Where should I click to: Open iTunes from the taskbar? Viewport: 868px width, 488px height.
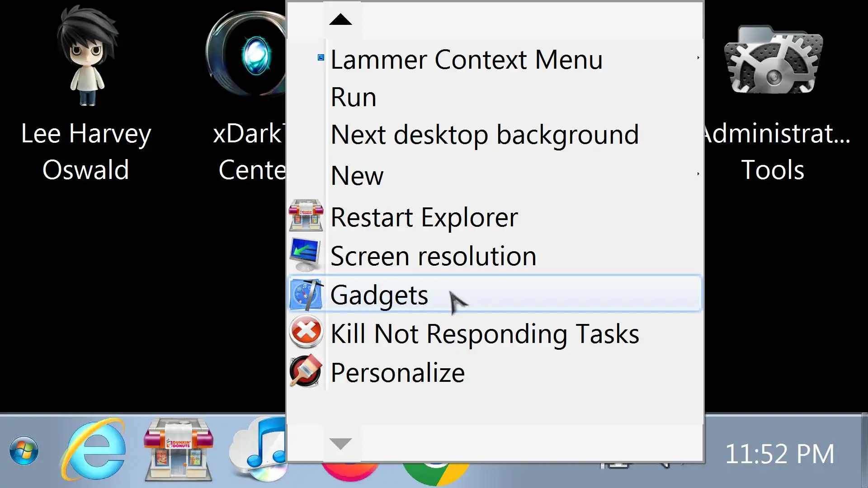[259, 450]
